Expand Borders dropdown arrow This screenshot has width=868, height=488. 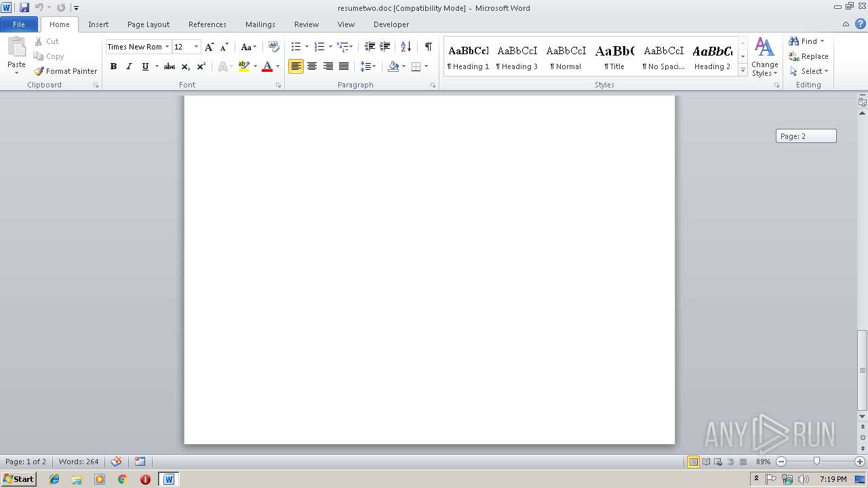pyautogui.click(x=426, y=66)
